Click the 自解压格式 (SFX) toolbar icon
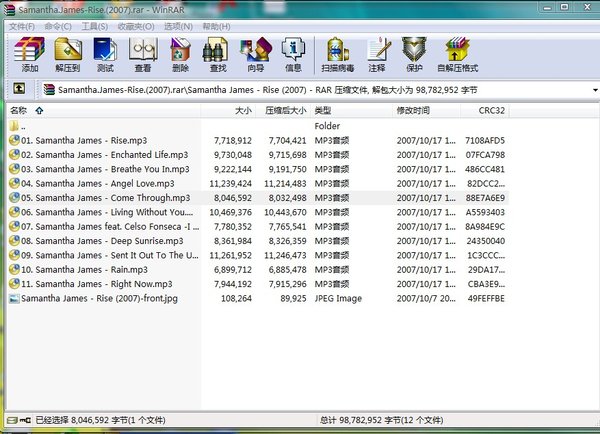The image size is (600, 434). click(457, 50)
